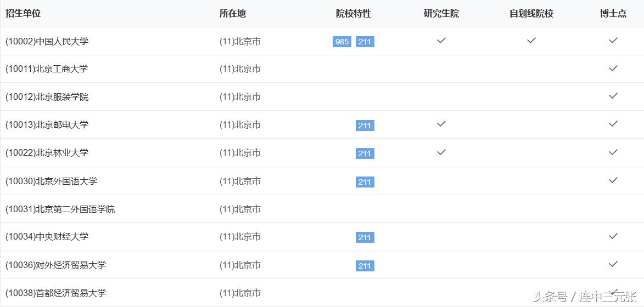The image size is (644, 307).
Task: Select the 所在地 column header
Action: click(x=232, y=14)
